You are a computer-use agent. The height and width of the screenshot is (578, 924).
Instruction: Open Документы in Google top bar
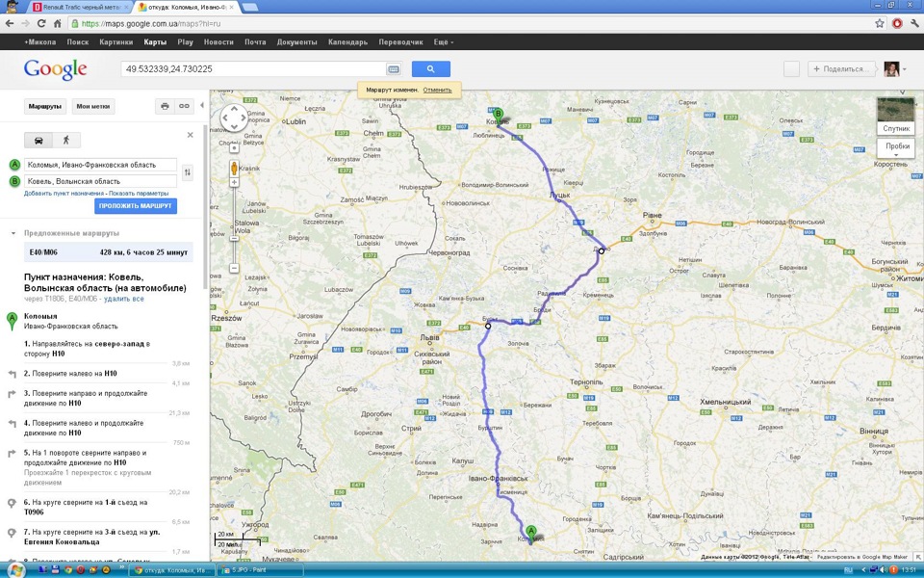click(297, 41)
